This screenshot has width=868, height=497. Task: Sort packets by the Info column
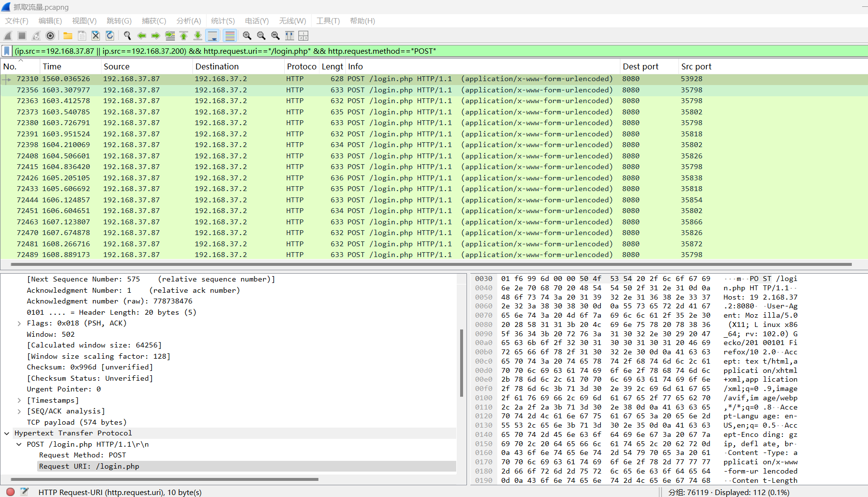483,66
